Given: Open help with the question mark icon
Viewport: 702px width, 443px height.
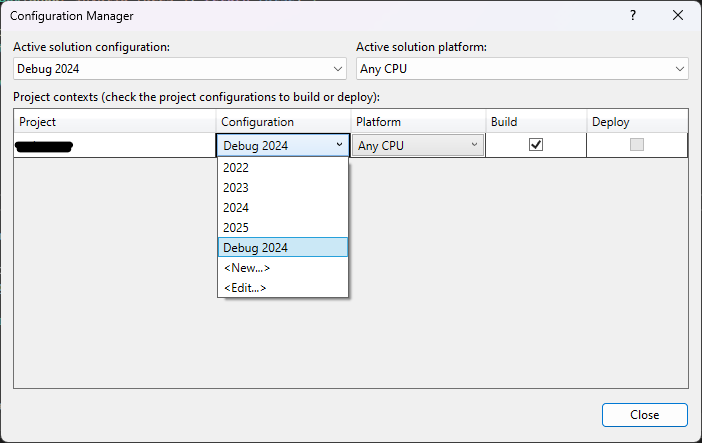Looking at the screenshot, I should [x=633, y=16].
